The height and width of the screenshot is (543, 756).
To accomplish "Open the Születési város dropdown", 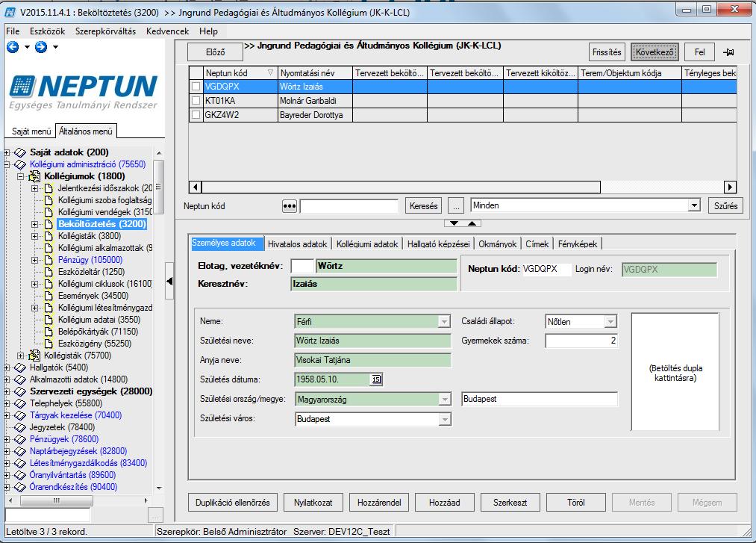I will 444,420.
